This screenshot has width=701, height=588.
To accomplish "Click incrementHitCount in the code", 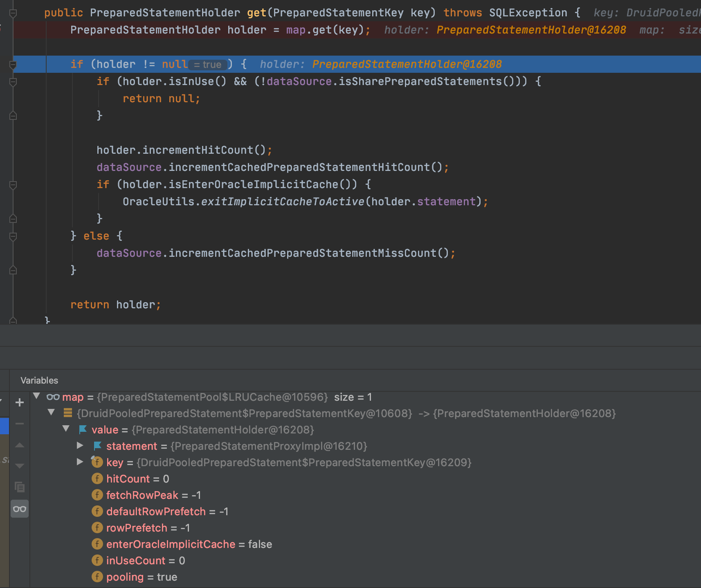I will tap(198, 150).
